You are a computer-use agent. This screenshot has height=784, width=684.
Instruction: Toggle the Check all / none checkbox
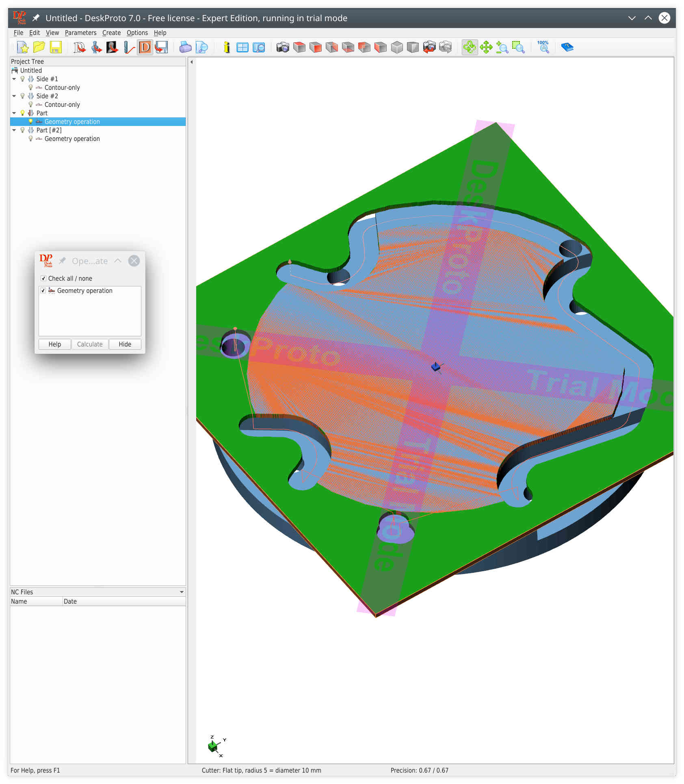43,279
